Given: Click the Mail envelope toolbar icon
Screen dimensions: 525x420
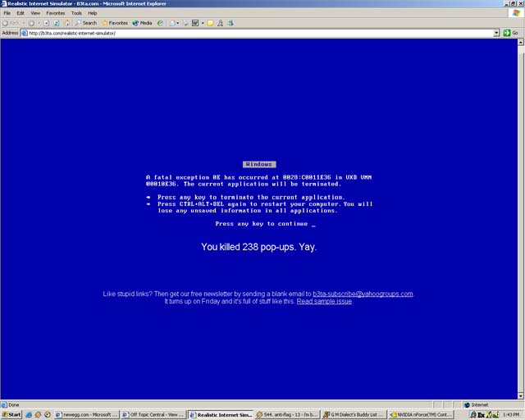Looking at the screenshot, I should [x=172, y=23].
